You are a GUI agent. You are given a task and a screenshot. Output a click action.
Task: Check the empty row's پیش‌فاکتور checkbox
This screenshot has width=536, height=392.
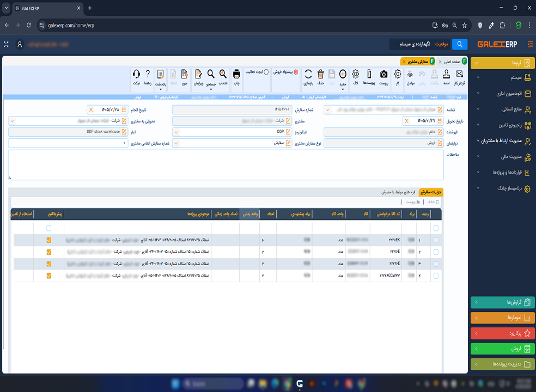pos(49,228)
